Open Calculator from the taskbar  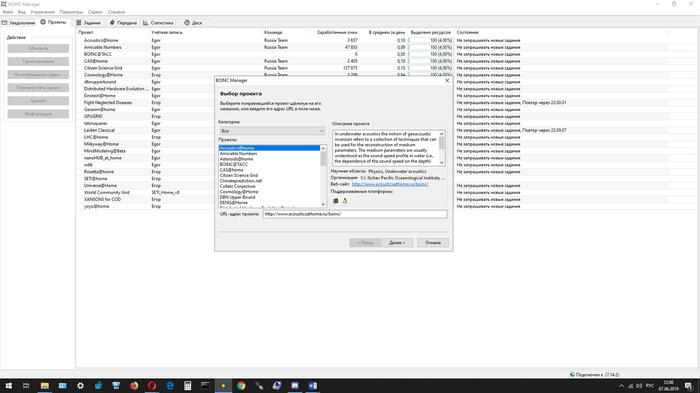click(x=188, y=385)
